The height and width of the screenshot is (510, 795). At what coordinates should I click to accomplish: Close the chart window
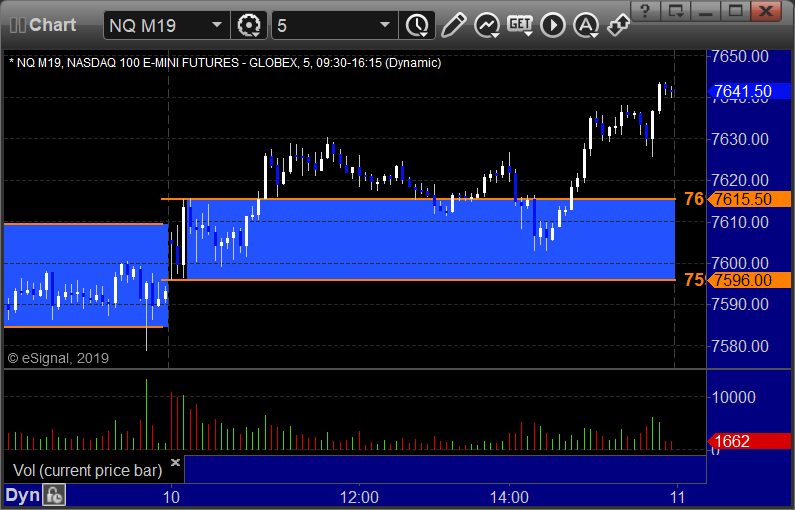[x=766, y=11]
